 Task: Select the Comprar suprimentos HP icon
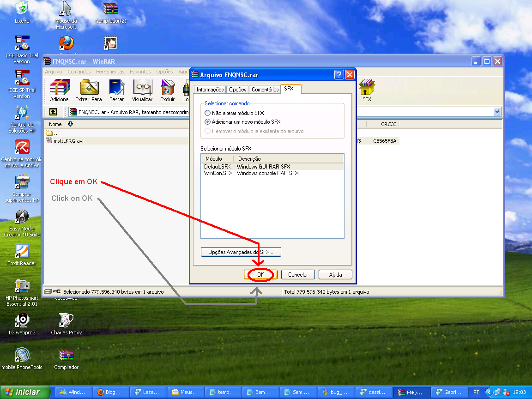pyautogui.click(x=22, y=188)
